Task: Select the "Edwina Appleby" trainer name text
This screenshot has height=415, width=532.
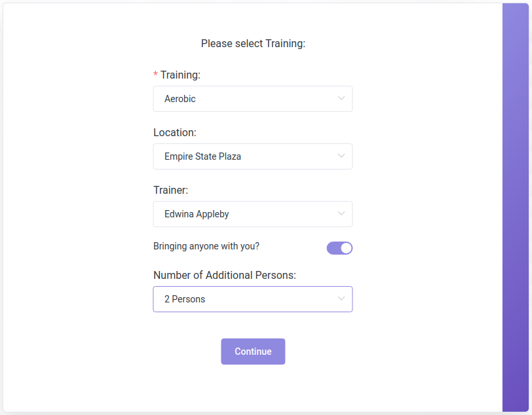Action: point(197,214)
